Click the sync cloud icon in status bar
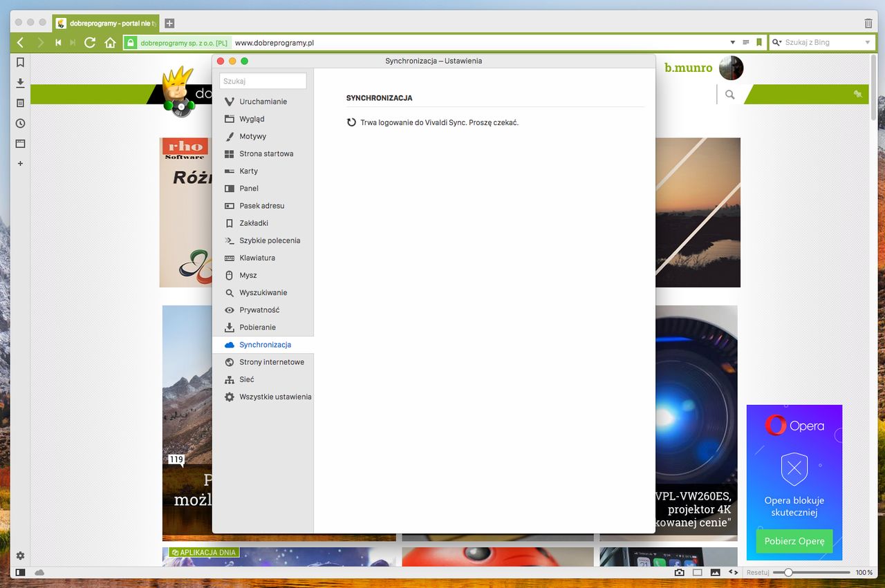Screen dimensions: 885x588 click(39, 573)
